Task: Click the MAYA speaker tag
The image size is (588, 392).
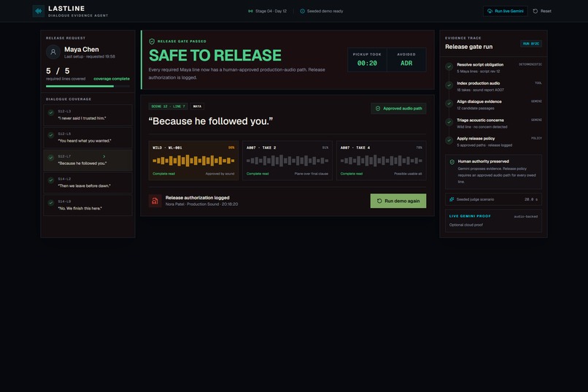Action: tap(197, 107)
